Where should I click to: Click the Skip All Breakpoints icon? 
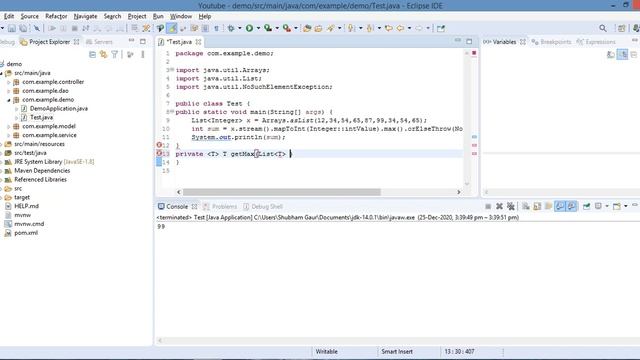click(x=37, y=28)
